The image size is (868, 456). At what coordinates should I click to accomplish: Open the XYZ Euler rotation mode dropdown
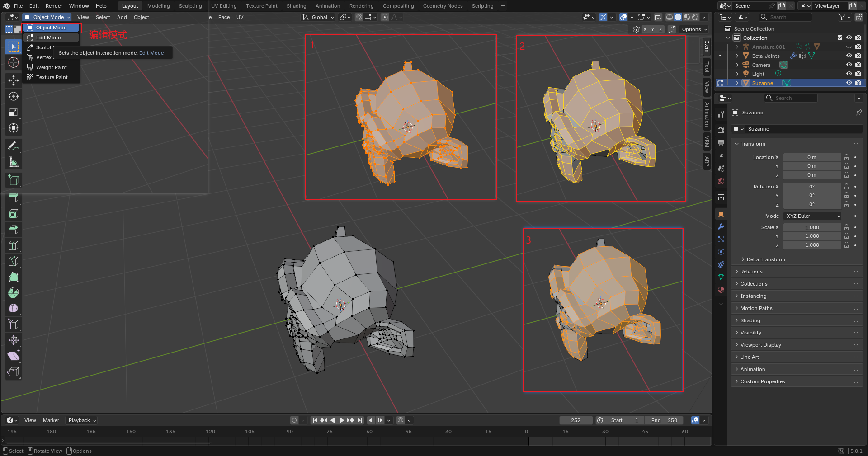[x=812, y=216]
